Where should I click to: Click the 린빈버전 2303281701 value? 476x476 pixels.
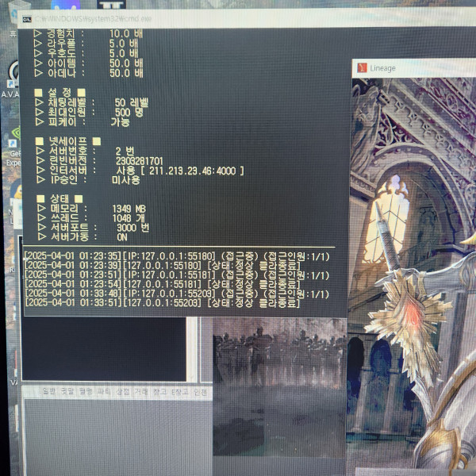click(140, 161)
